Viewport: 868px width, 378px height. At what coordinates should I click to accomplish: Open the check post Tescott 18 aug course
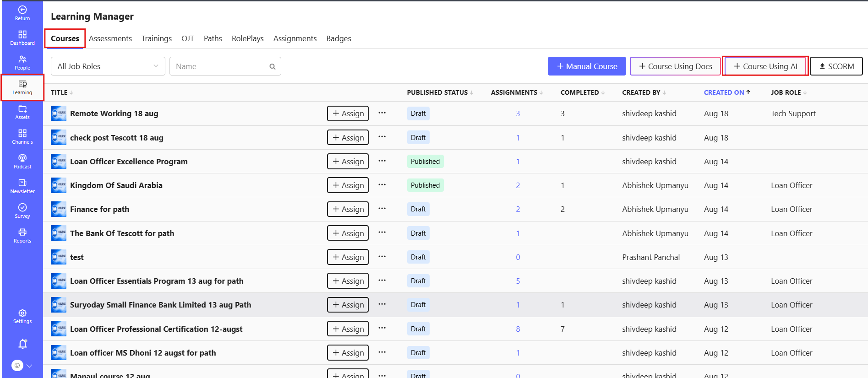(x=116, y=138)
